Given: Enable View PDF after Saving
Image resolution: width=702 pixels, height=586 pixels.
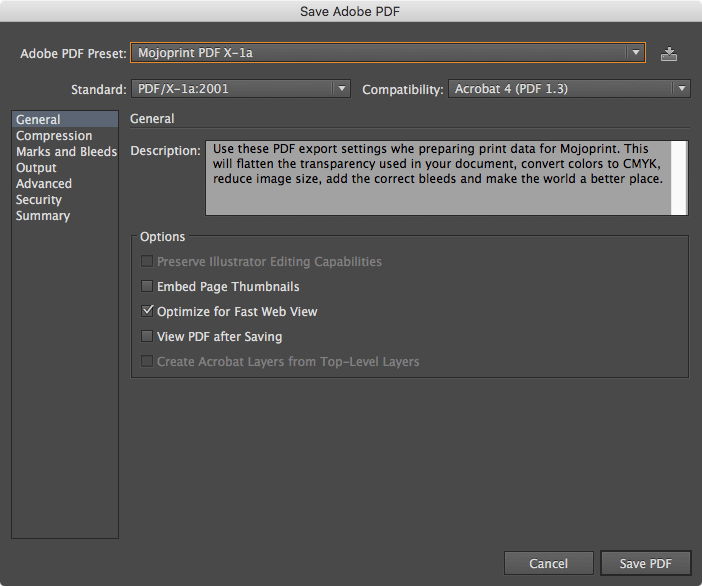Looking at the screenshot, I should (148, 337).
